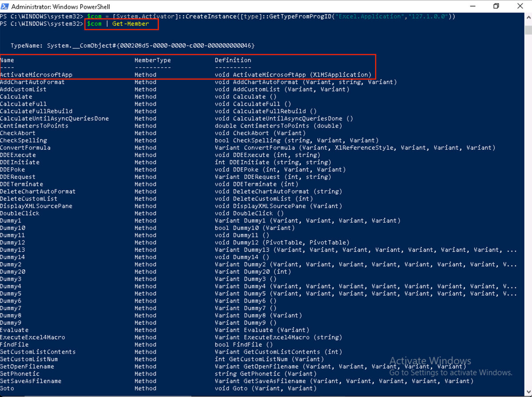Click the GetCustomListNum member name
Image resolution: width=532 pixels, height=397 pixels.
(x=29, y=359)
